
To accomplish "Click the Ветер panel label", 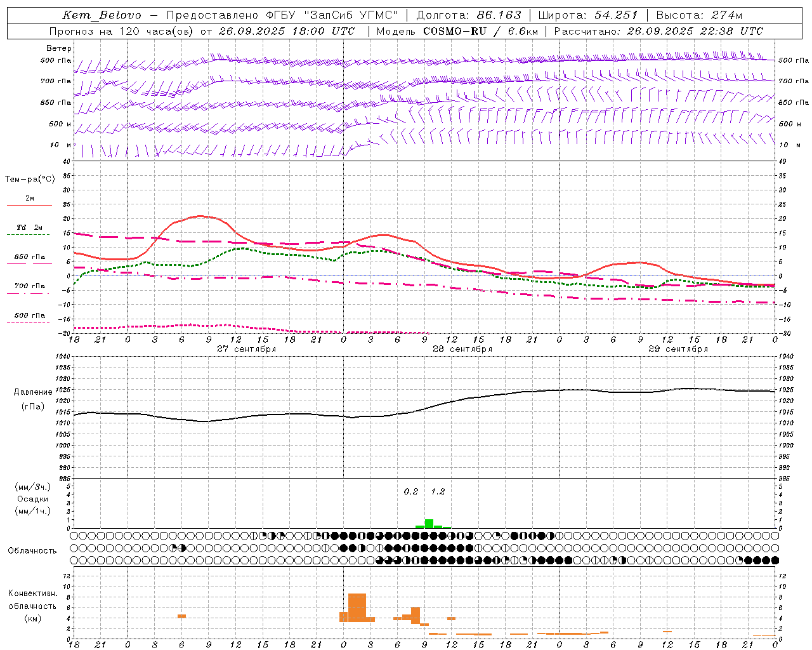I will pyautogui.click(x=59, y=48).
